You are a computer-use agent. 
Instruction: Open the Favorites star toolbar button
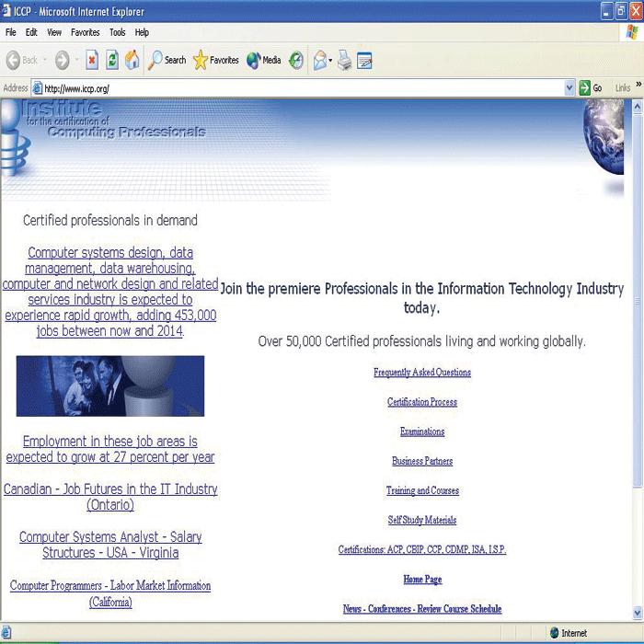pos(215,61)
